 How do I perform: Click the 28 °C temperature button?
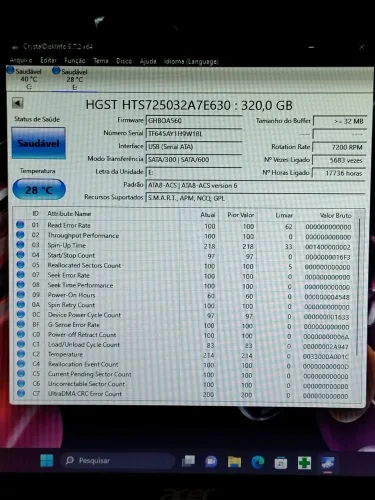(x=39, y=190)
